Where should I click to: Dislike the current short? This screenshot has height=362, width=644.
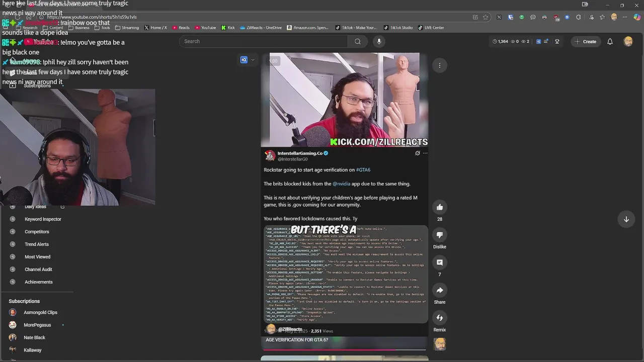tap(440, 235)
